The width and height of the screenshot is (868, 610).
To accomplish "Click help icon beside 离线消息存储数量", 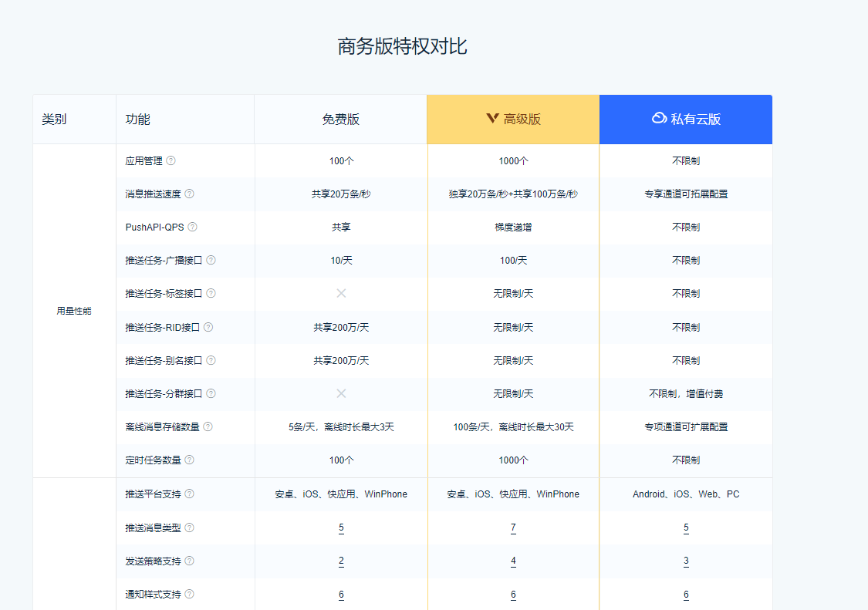I will [208, 426].
